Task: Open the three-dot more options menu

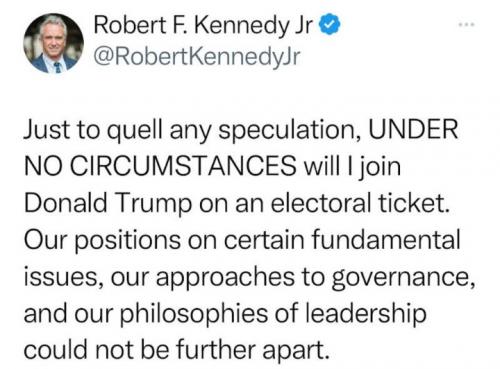Action: pos(466,25)
